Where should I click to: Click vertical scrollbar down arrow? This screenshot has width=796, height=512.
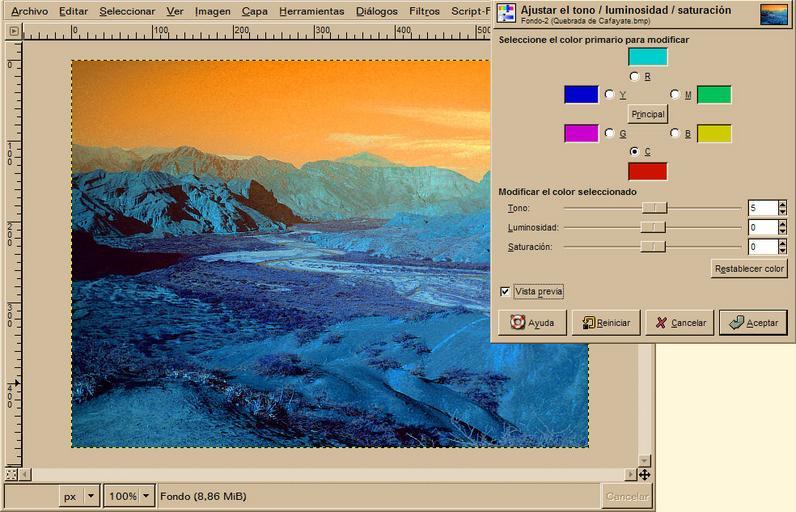click(644, 460)
